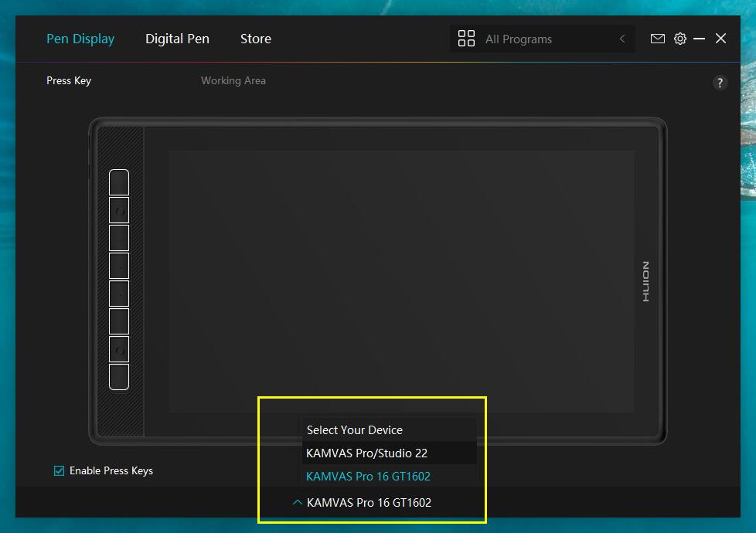Image resolution: width=756 pixels, height=533 pixels.
Task: Toggle the Enable Press Keys checkbox
Action: pyautogui.click(x=59, y=470)
